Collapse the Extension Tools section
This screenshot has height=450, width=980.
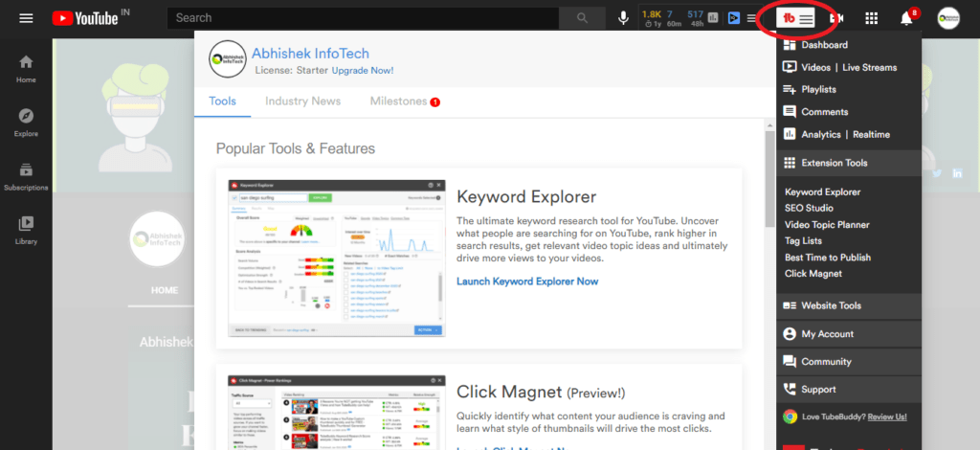point(849,163)
